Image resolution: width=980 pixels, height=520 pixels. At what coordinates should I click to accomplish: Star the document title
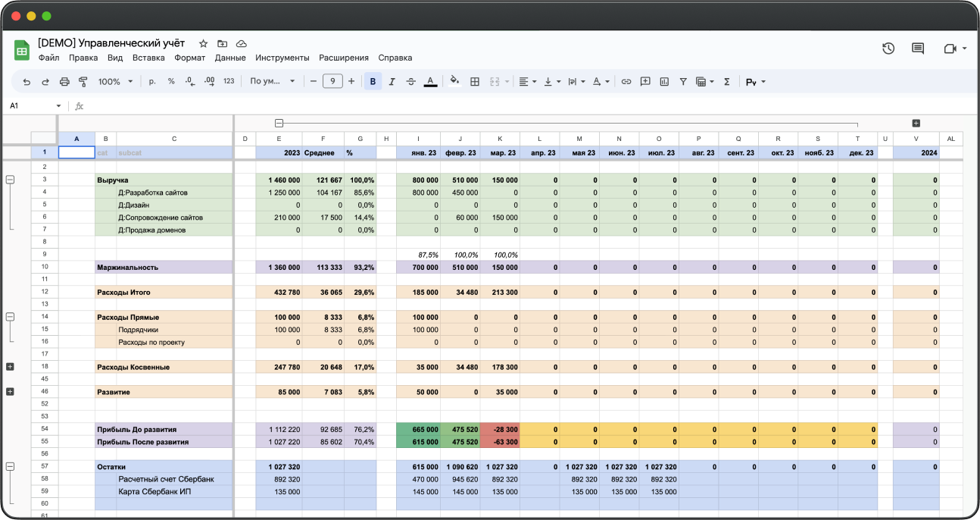coord(203,44)
